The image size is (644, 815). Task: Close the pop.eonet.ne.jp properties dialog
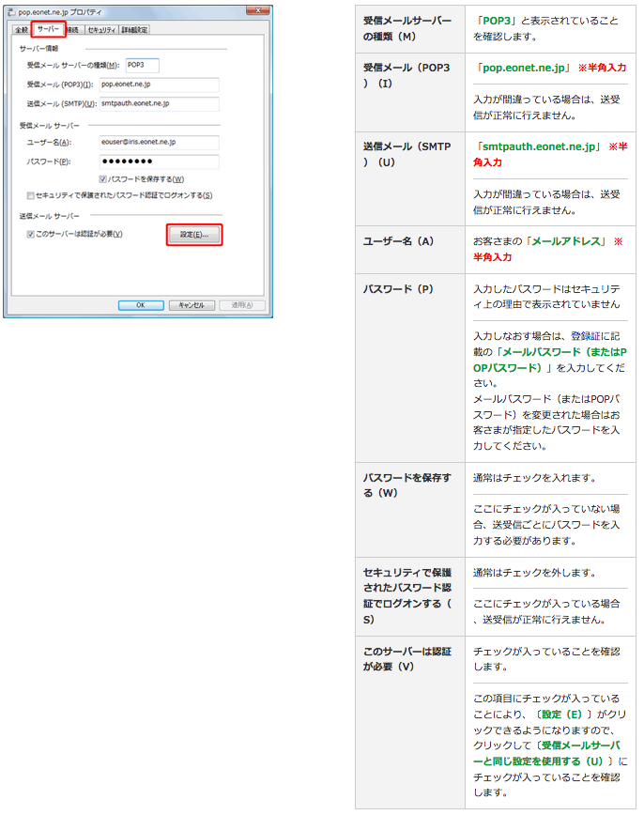click(x=257, y=11)
